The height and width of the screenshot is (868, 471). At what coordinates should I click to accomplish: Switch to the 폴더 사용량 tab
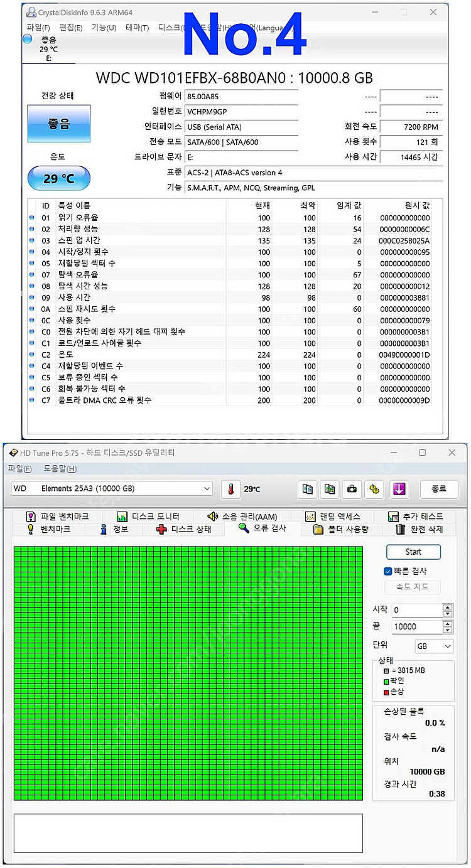341,529
